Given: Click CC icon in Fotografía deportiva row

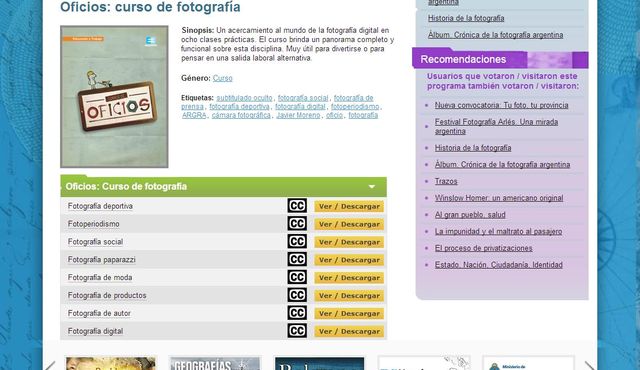Looking at the screenshot, I should coord(297,206).
